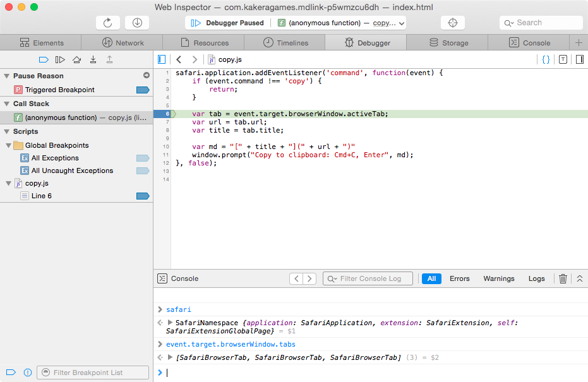Click the page reload icon
The width and height of the screenshot is (588, 382).
(108, 22)
